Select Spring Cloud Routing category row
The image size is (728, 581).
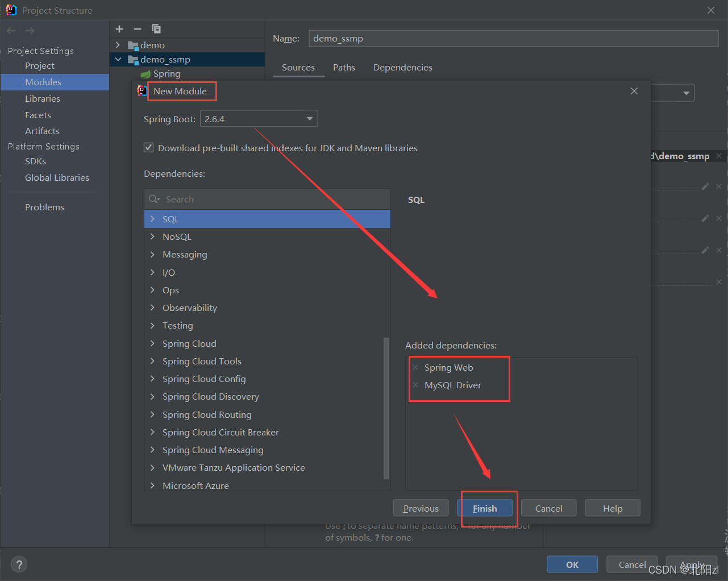267,414
